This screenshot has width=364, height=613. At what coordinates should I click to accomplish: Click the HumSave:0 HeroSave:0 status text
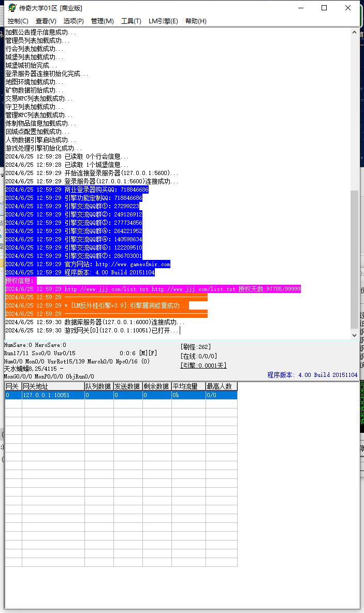[35, 345]
